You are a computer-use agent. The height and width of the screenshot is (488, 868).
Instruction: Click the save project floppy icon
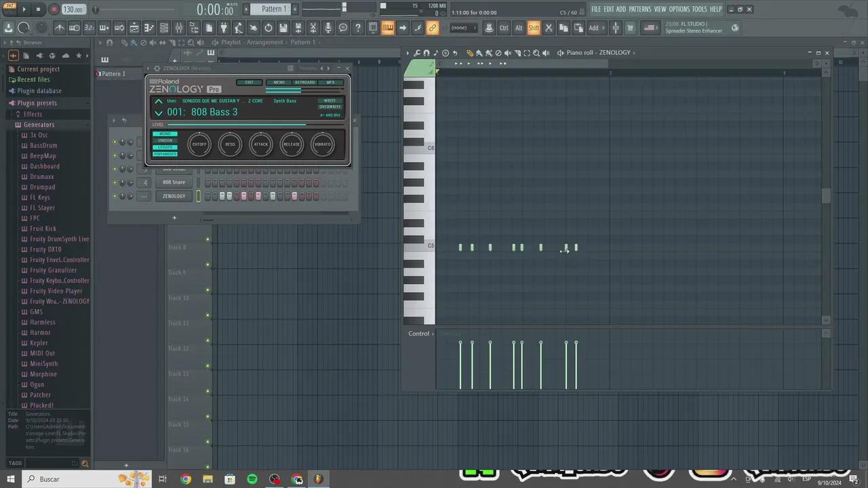[x=283, y=28]
